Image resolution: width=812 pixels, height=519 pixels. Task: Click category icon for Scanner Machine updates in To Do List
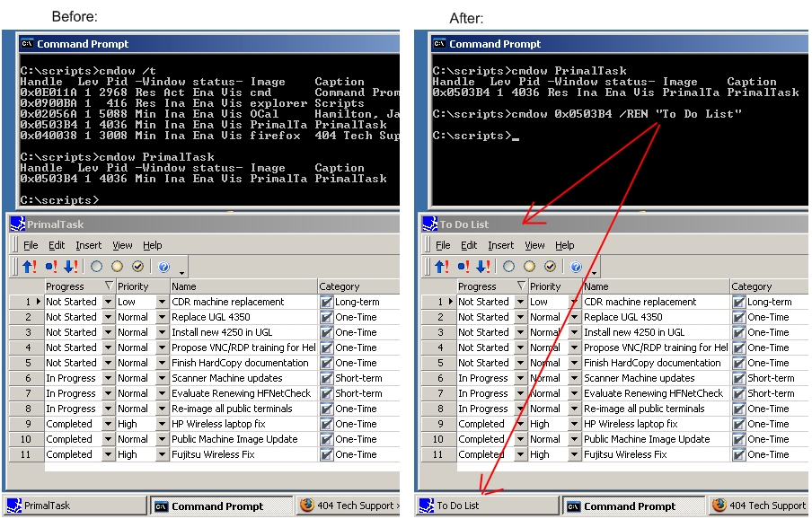pyautogui.click(x=738, y=378)
